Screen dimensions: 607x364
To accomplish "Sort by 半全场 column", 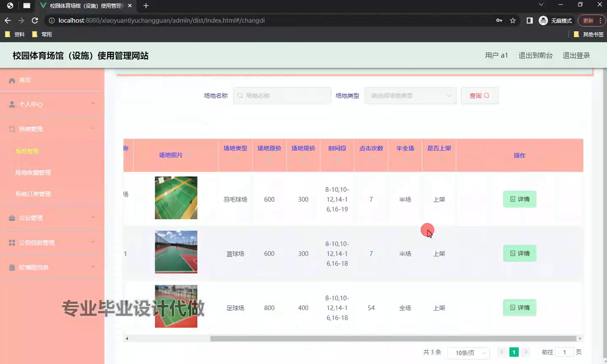I will 405,155.
